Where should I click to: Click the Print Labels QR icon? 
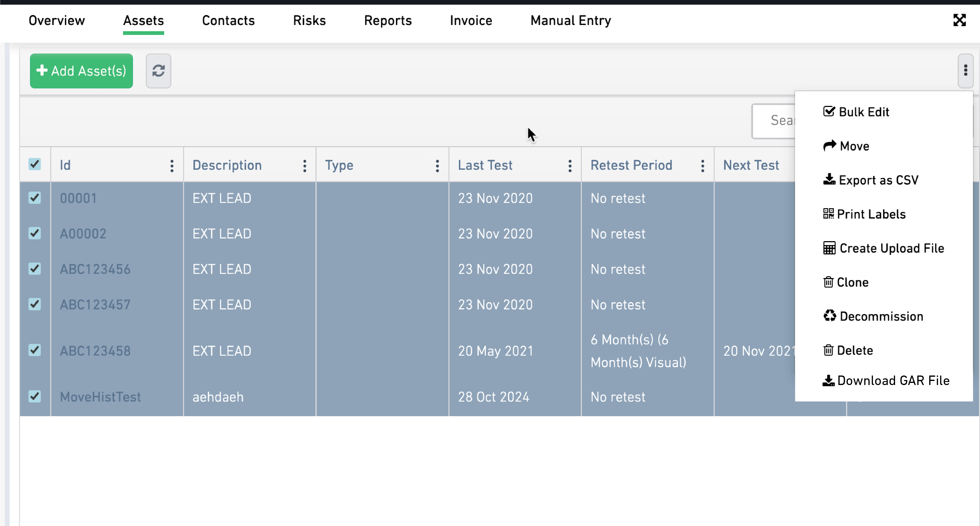point(828,214)
